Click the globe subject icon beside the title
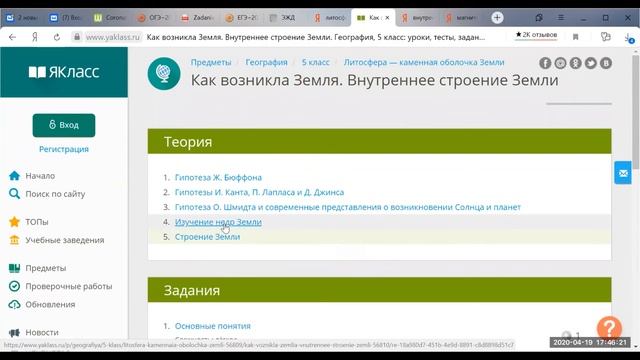Screen dimensions: 640x360 (x=164, y=73)
